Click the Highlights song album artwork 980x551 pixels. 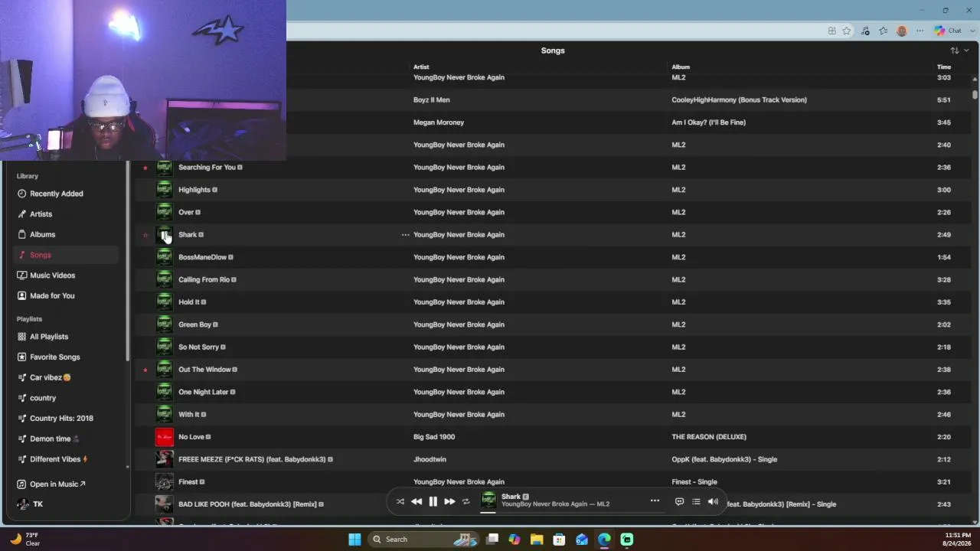click(164, 190)
